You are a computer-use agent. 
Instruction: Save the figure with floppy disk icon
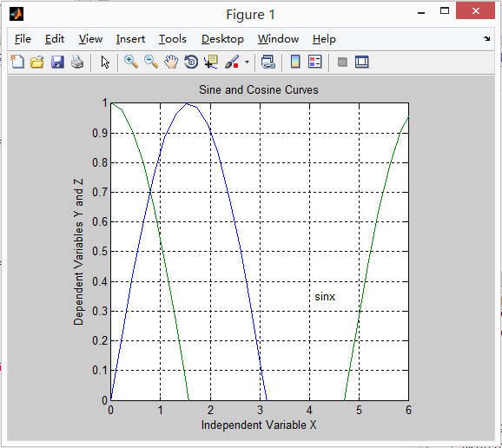(x=57, y=62)
